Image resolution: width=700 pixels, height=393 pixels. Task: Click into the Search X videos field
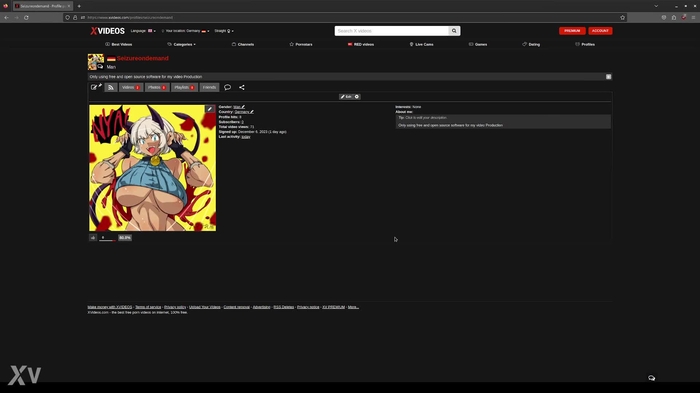[x=392, y=31]
